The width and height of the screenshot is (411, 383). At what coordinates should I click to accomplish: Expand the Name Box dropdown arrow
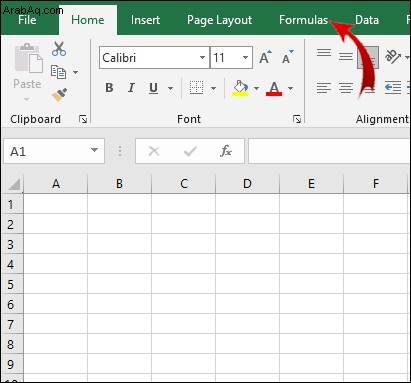94,150
